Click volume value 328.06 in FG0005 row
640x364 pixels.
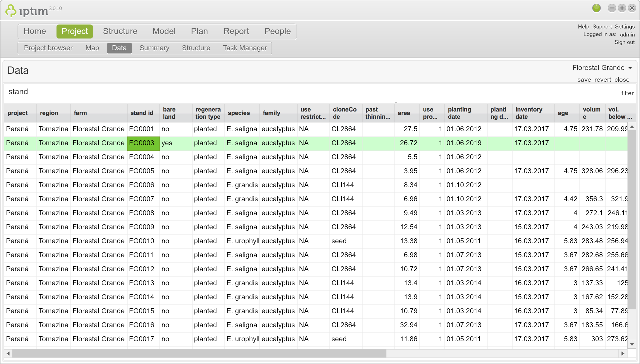pos(592,171)
